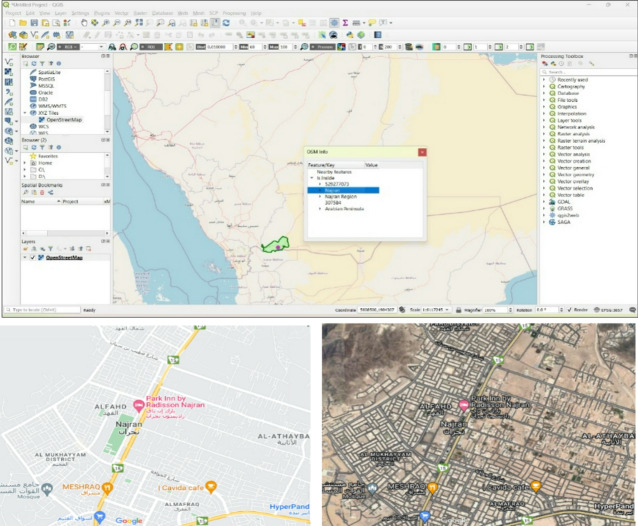Open Layer Styling icon in Layers panel
Viewport: 638px width, 526px height.
pos(26,249)
